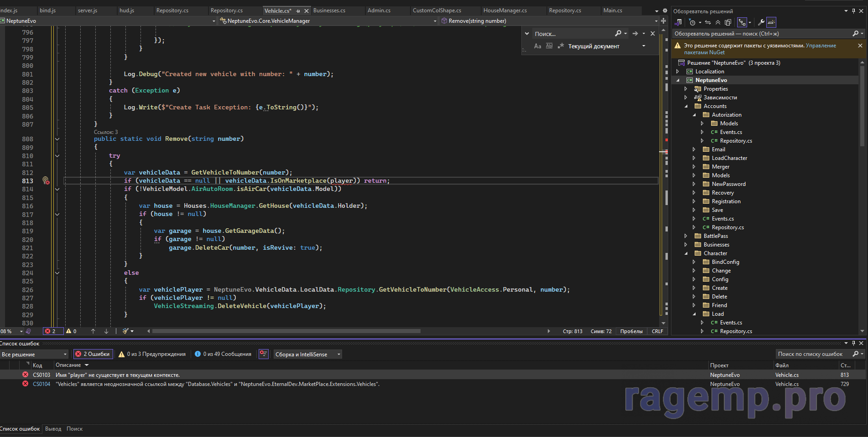Click the find next arrow in search box
Viewport: 868px width, 437px height.
[x=635, y=33]
